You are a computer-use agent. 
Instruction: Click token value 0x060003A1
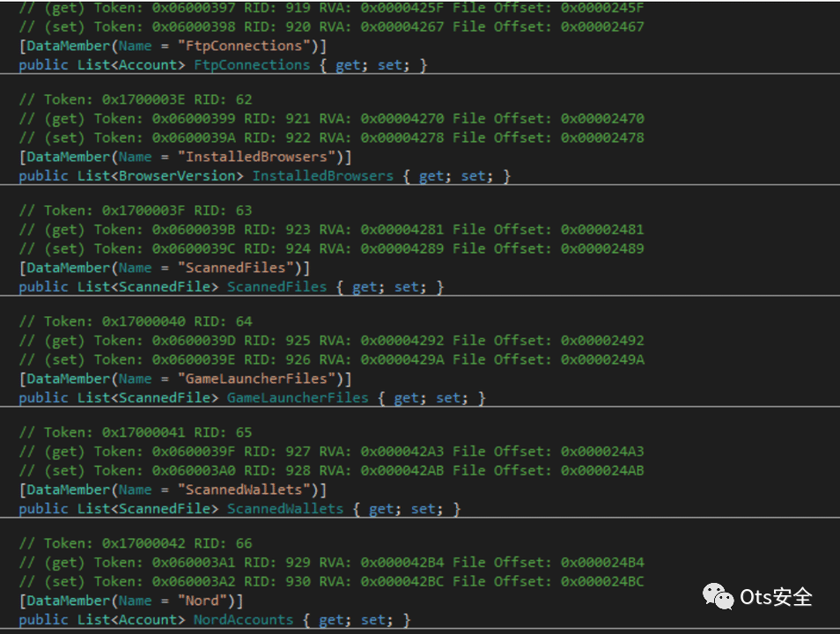pos(194,562)
